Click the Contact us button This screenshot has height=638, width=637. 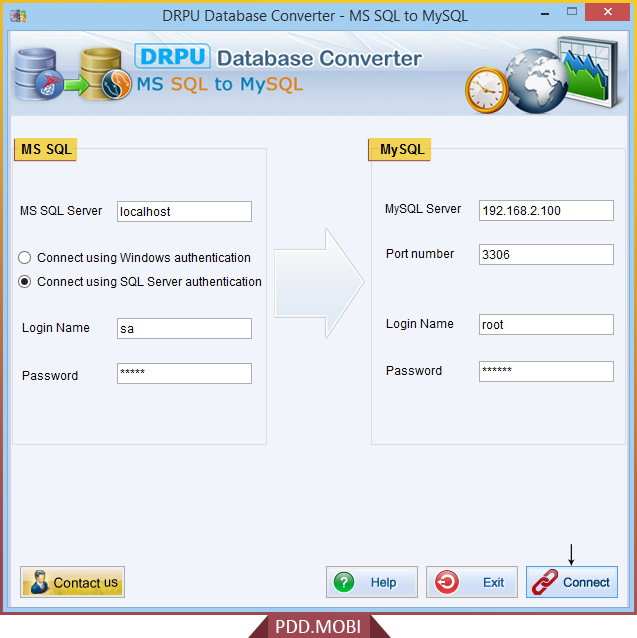(72, 582)
